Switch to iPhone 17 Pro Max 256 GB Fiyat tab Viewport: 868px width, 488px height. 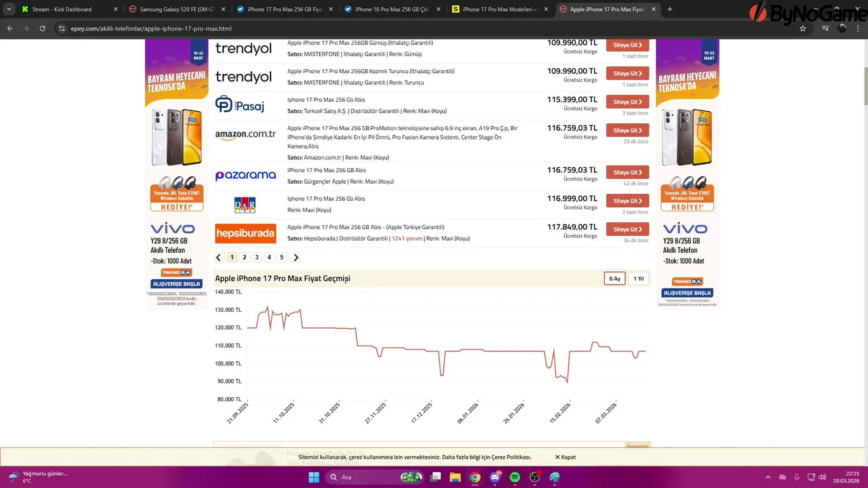(284, 9)
